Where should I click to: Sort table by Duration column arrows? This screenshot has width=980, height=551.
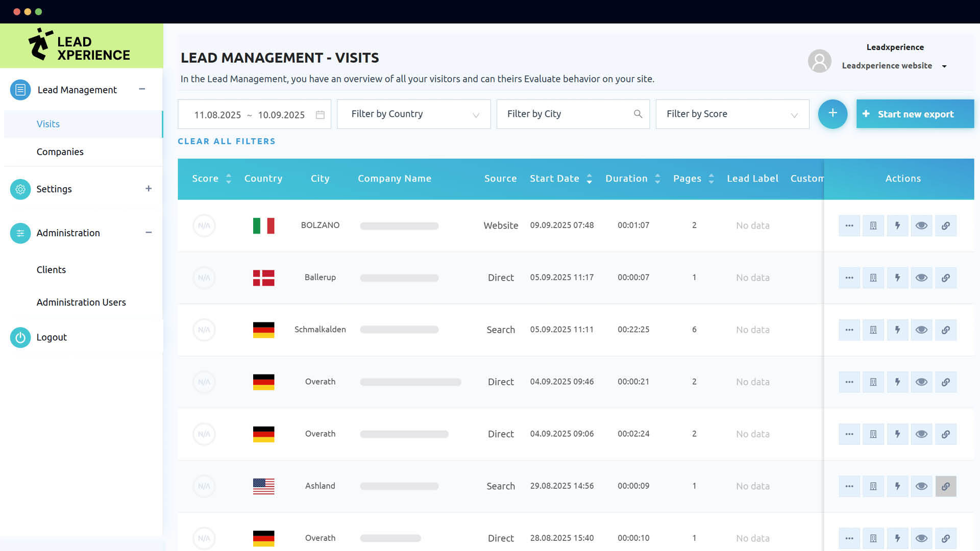(657, 179)
